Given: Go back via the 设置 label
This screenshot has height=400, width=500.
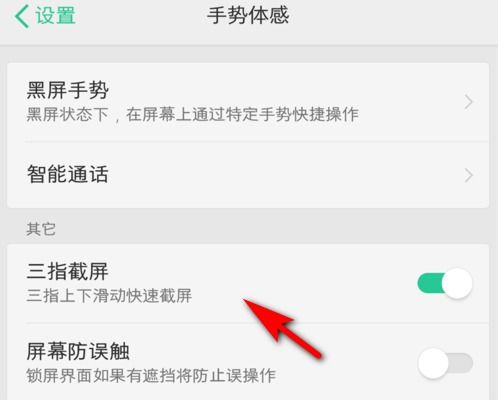Looking at the screenshot, I should tap(56, 15).
